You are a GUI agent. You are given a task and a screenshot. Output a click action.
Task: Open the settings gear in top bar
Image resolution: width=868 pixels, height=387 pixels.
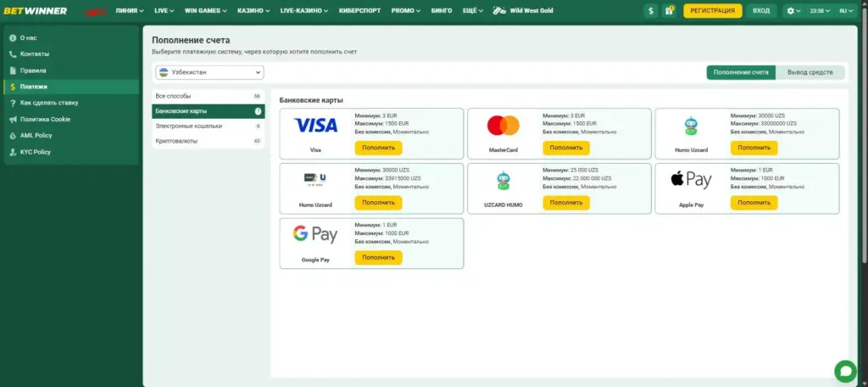click(x=793, y=10)
